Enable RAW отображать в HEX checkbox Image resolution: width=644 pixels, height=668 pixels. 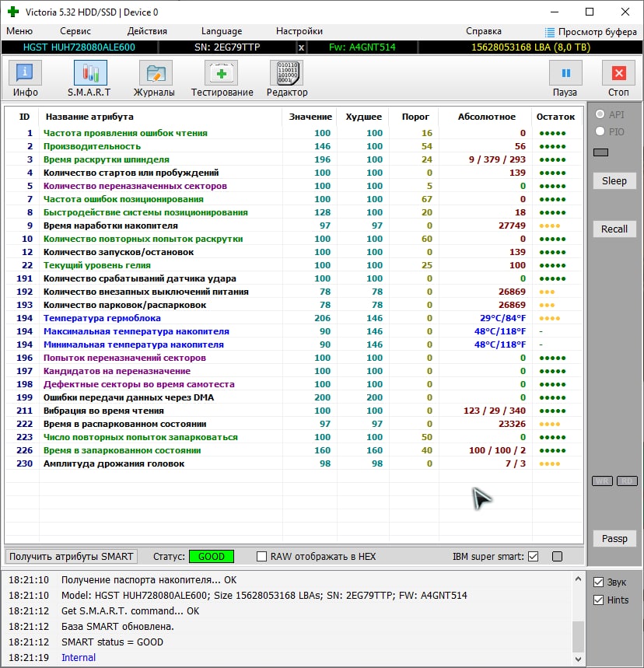[262, 557]
